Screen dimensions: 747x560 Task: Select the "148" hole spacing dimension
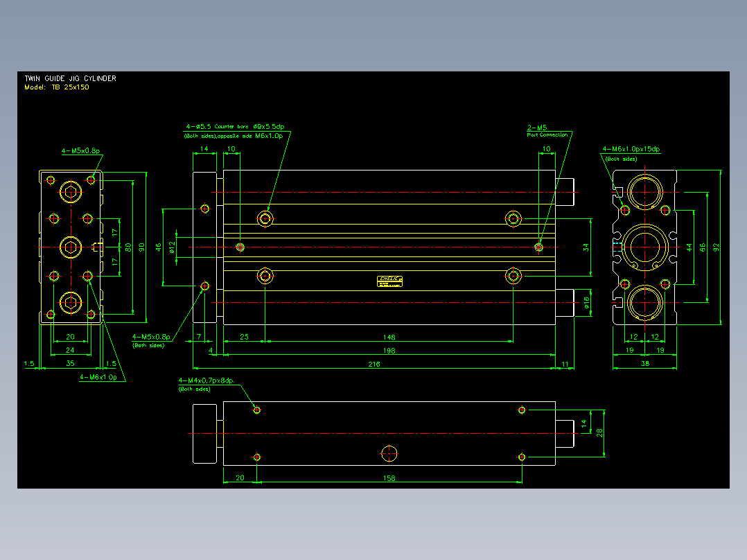389,338
